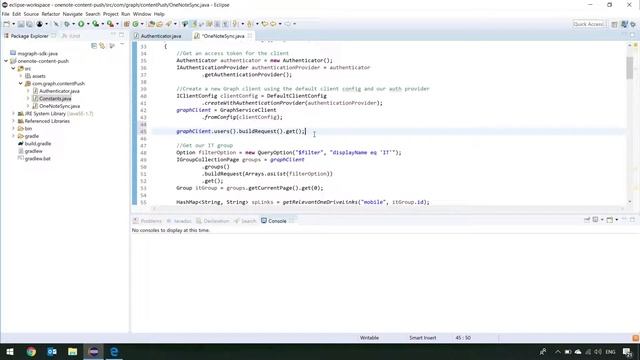Switch to the Problems tab
Image resolution: width=640 pixels, height=360 pixels.
(x=147, y=221)
